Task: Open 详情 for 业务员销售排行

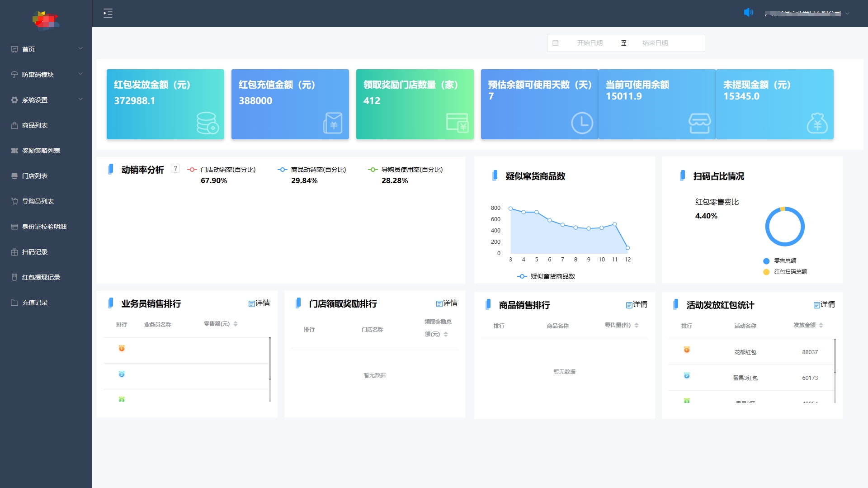Action: pos(259,303)
